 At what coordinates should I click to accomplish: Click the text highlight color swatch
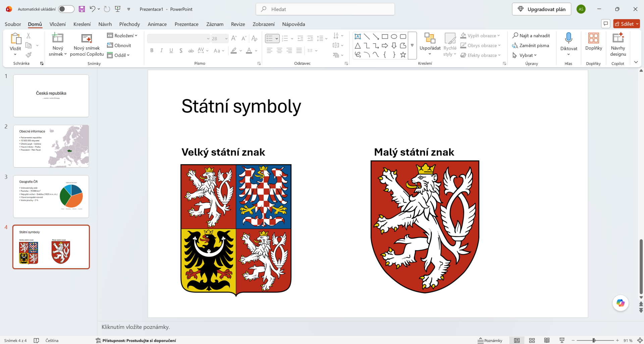[234, 51]
